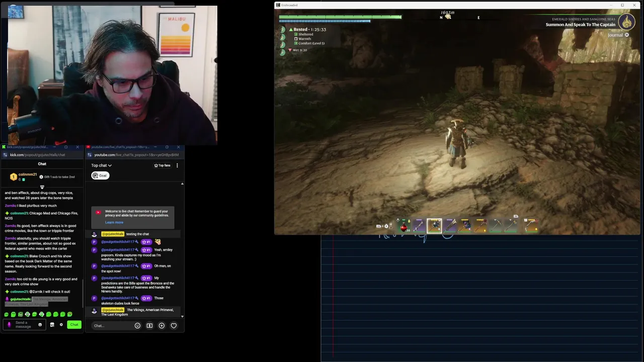Click the Send a message field on Kick

pyautogui.click(x=24, y=325)
